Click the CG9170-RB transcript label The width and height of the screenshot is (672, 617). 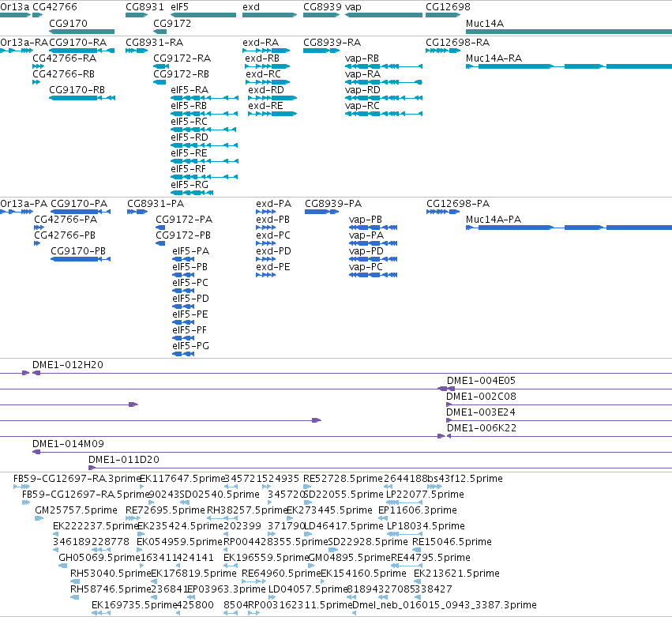(77, 89)
